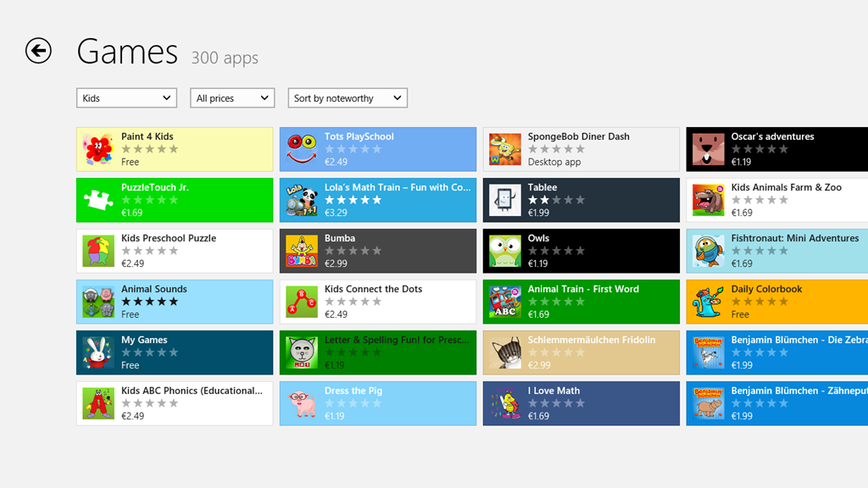Click the Paint 4 Kids flower icon
Screen dimensions: 868x488
(98, 150)
